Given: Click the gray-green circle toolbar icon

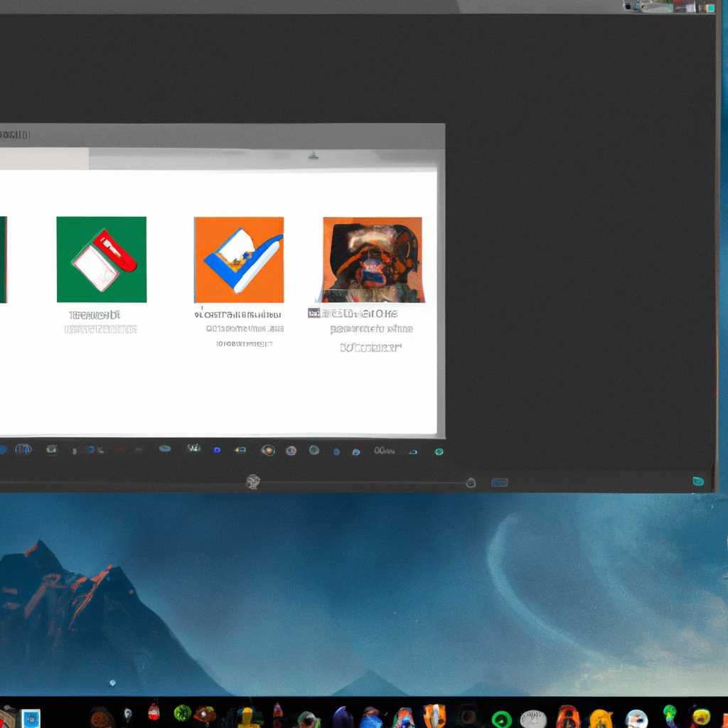Looking at the screenshot, I should click(314, 449).
